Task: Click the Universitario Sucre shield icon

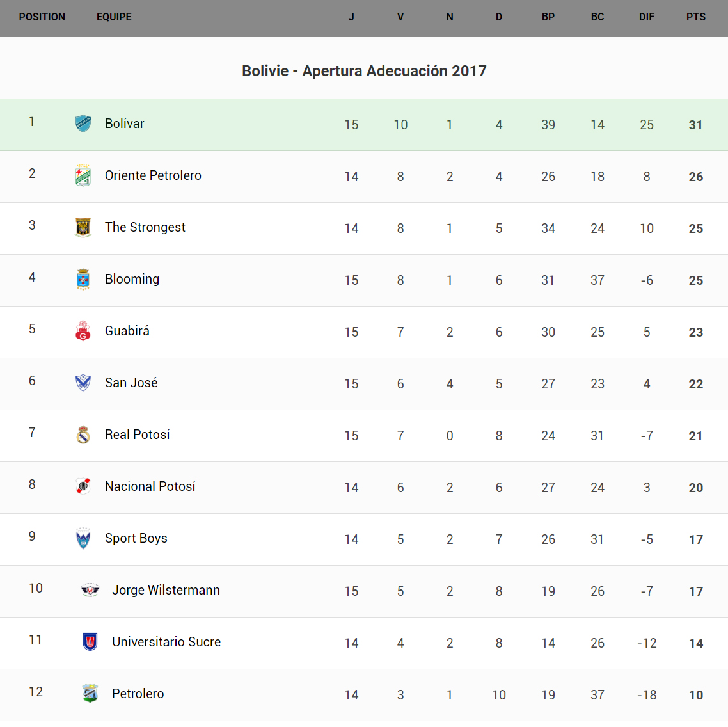Action: click(x=90, y=642)
